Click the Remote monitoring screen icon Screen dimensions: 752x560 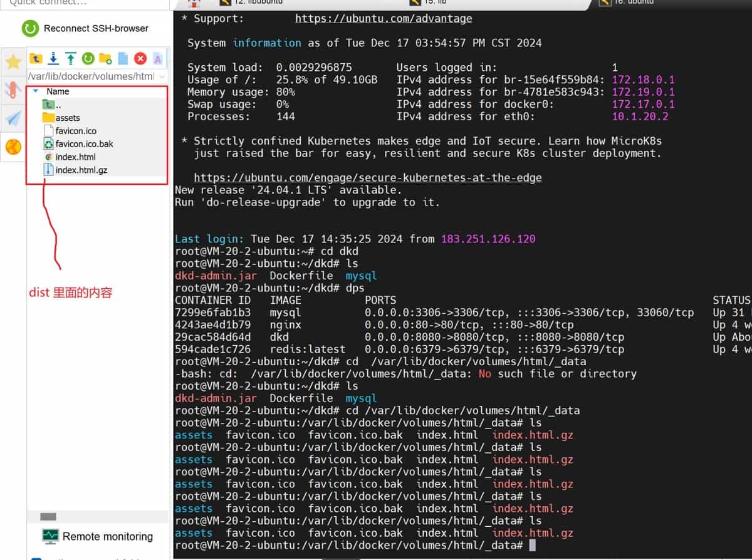coord(50,536)
